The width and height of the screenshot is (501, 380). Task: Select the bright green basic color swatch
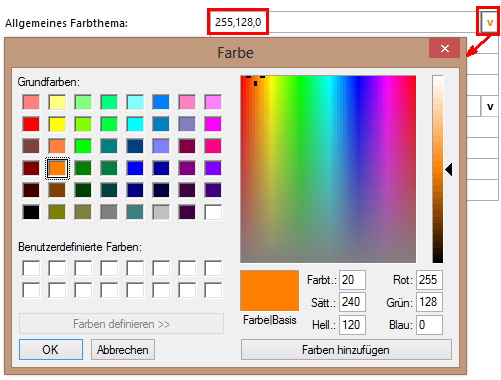pos(83,146)
